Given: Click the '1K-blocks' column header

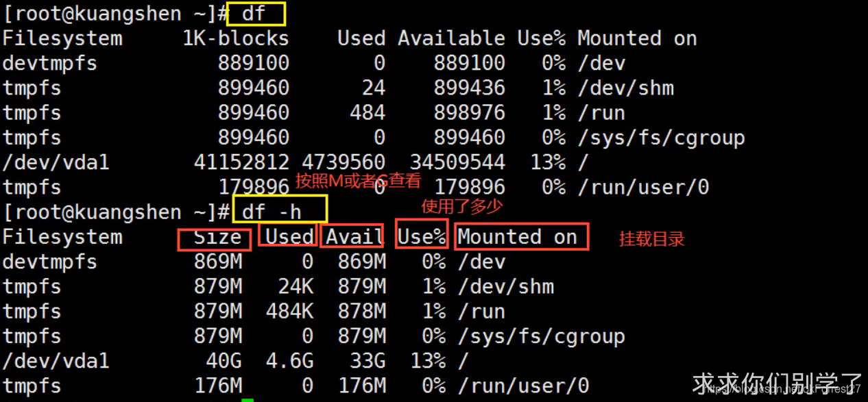Looking at the screenshot, I should tap(236, 38).
